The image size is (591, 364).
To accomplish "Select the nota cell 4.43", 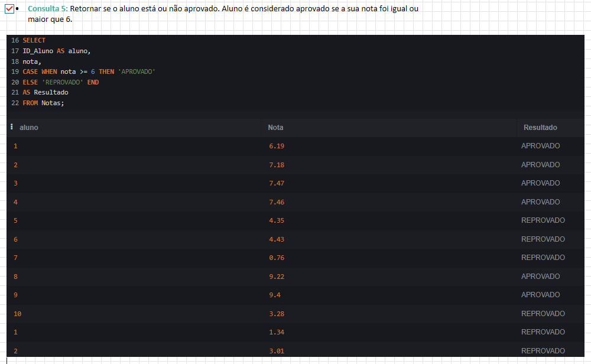I will point(277,240).
